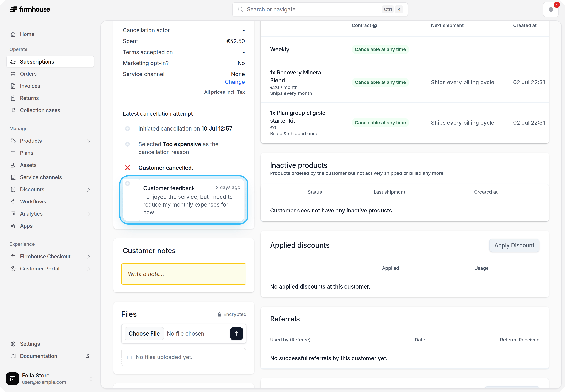Image resolution: width=565 pixels, height=392 pixels.
Task: Click the Assets QR icon
Action: coord(13,165)
